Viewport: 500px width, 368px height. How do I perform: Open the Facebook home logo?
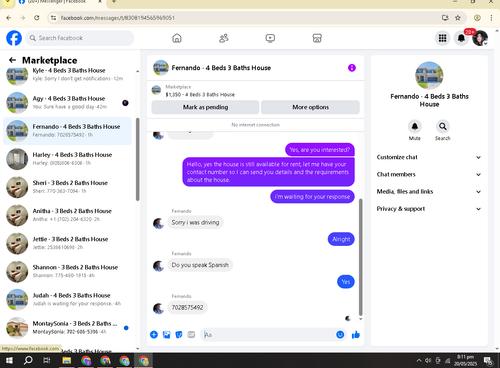(14, 38)
